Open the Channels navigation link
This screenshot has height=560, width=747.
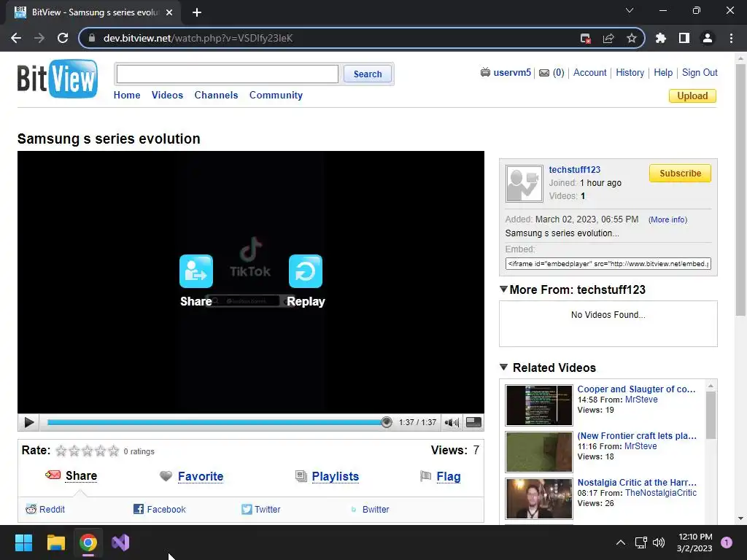(216, 95)
